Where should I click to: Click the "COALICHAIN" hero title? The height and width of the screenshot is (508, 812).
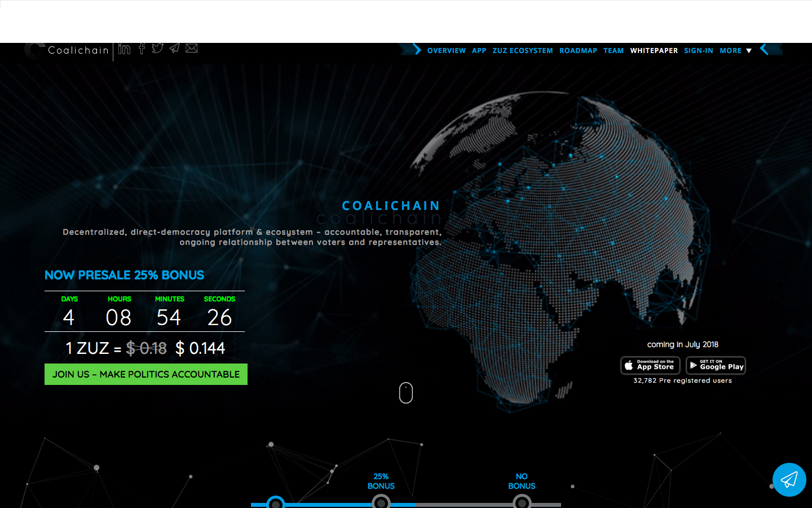[391, 206]
